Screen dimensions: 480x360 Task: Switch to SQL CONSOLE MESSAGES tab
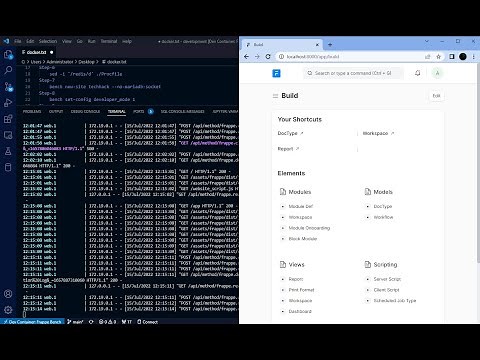183,111
